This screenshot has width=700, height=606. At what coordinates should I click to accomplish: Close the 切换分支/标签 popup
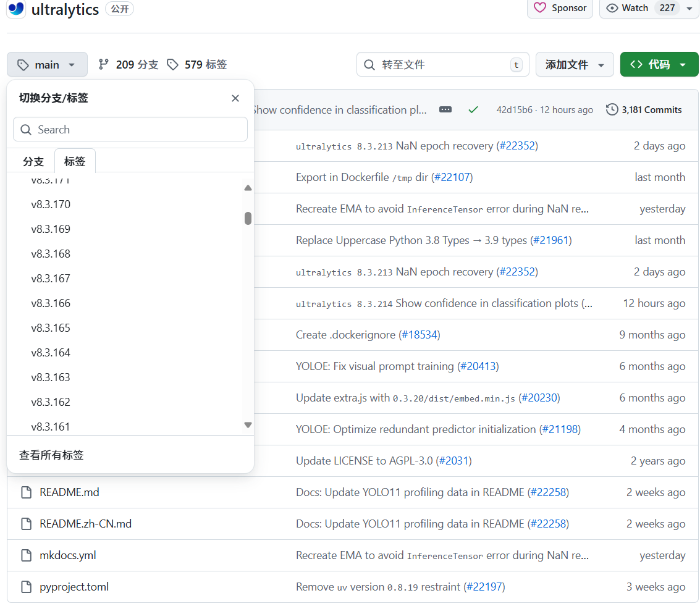pyautogui.click(x=235, y=98)
